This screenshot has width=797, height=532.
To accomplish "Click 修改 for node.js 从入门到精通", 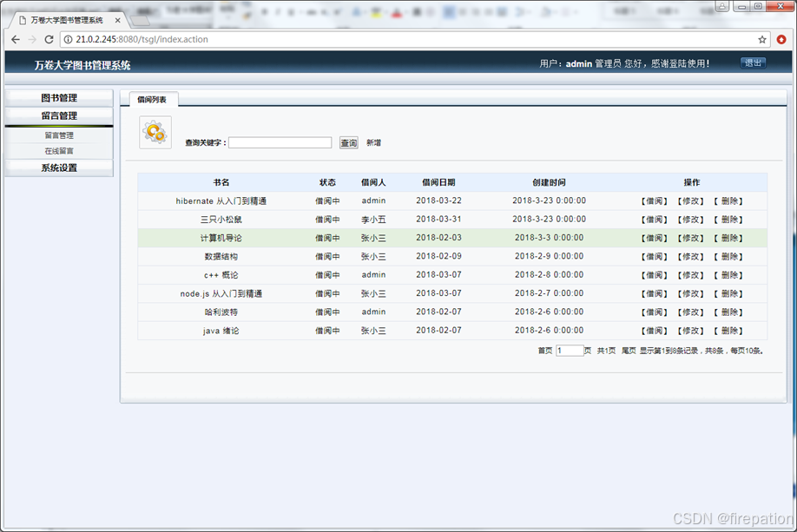I will coord(691,293).
